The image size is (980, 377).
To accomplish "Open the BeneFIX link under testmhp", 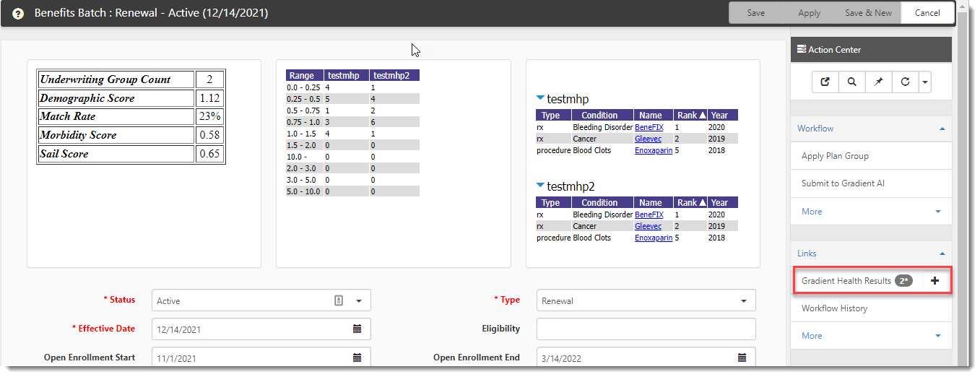I will coord(649,127).
